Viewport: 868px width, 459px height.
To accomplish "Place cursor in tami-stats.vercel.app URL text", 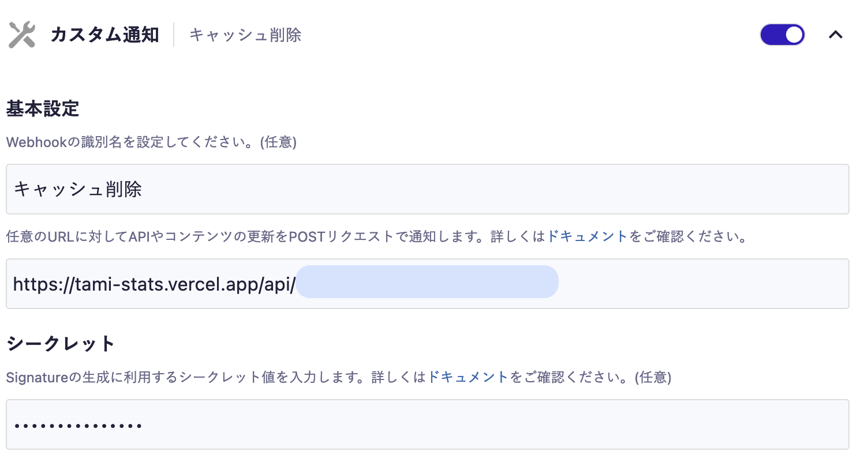I will point(154,284).
